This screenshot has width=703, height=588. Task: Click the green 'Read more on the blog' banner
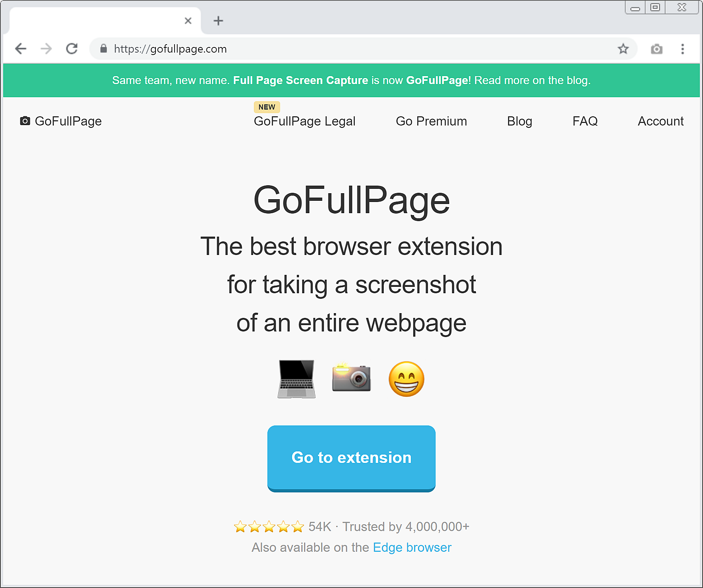pos(351,80)
